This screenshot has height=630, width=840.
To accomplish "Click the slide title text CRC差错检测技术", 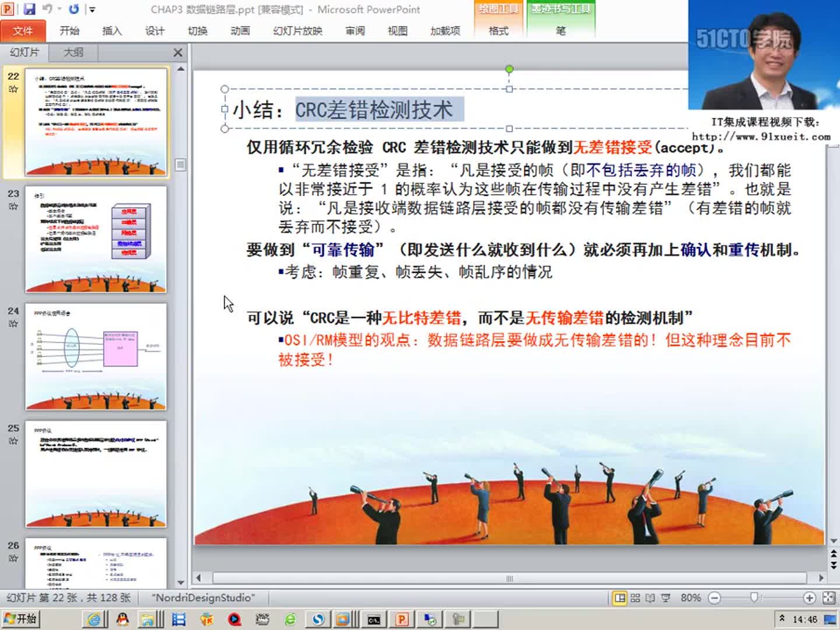I will pos(374,110).
